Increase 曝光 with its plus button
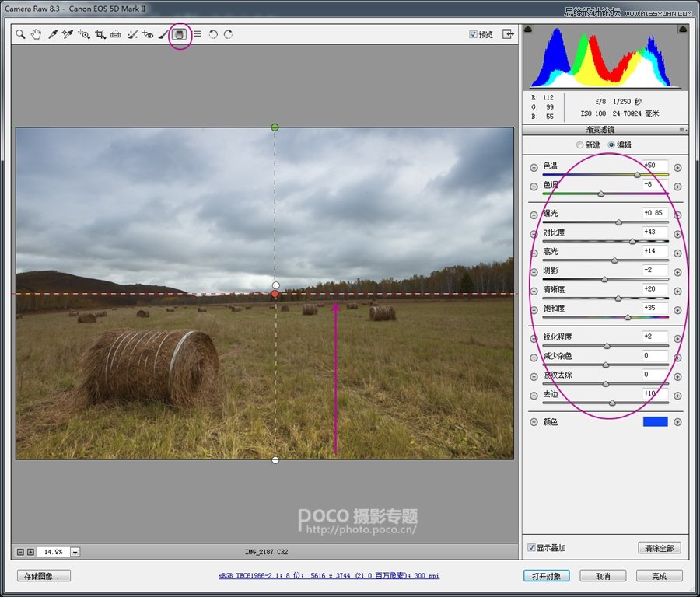 677,215
